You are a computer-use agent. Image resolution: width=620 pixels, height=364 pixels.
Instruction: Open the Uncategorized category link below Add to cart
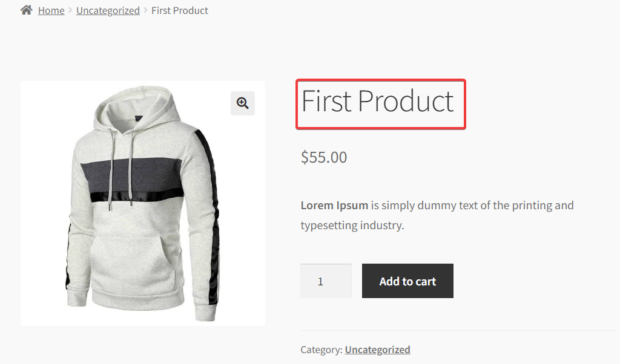(377, 349)
